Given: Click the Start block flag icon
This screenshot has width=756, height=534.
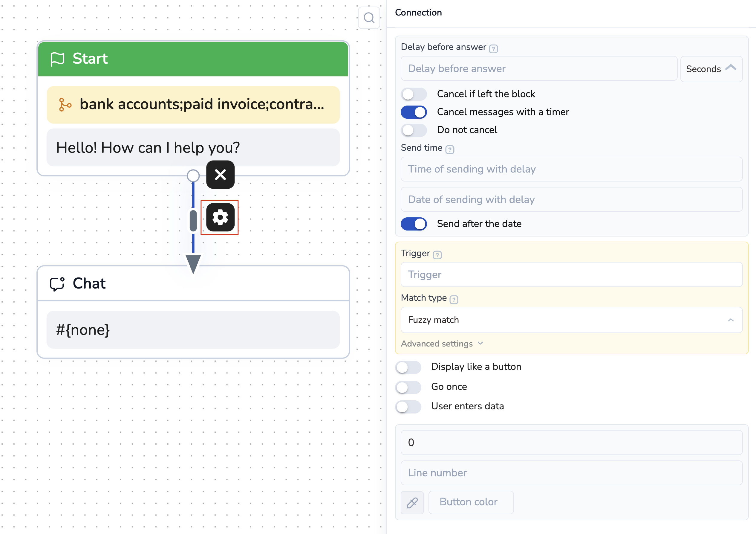Looking at the screenshot, I should (x=57, y=59).
